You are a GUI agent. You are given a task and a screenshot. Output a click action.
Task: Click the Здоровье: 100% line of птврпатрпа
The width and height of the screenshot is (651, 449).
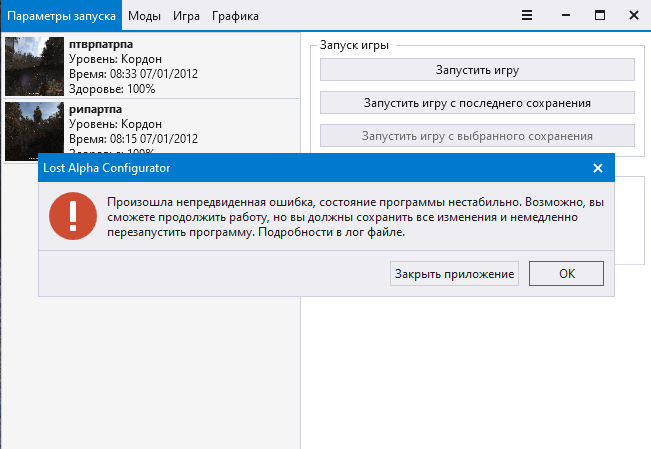[112, 89]
